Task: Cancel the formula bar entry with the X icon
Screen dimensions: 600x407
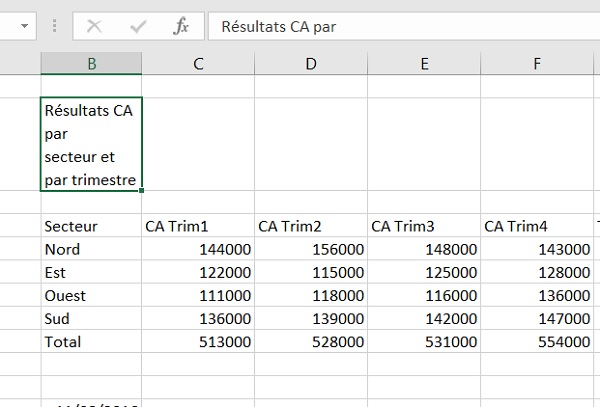Action: click(x=94, y=26)
